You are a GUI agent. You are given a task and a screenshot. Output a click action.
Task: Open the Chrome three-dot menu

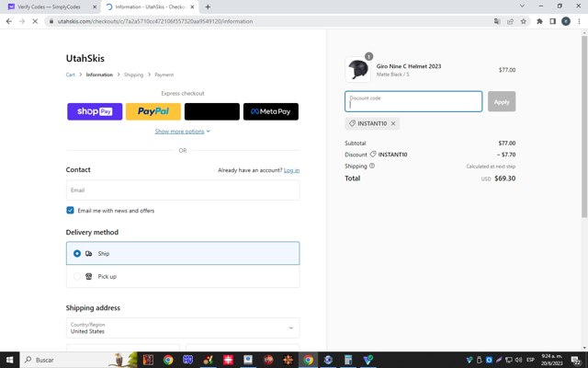[x=579, y=21]
